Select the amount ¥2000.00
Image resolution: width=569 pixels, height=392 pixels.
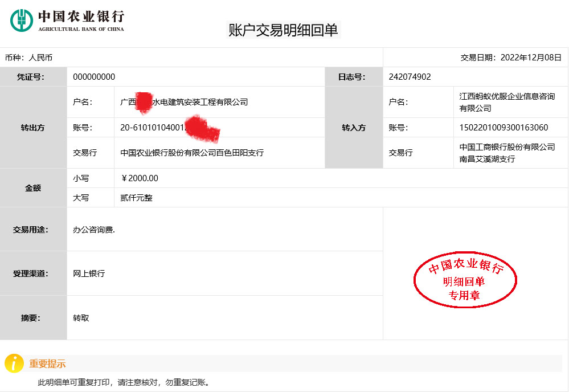(x=140, y=178)
